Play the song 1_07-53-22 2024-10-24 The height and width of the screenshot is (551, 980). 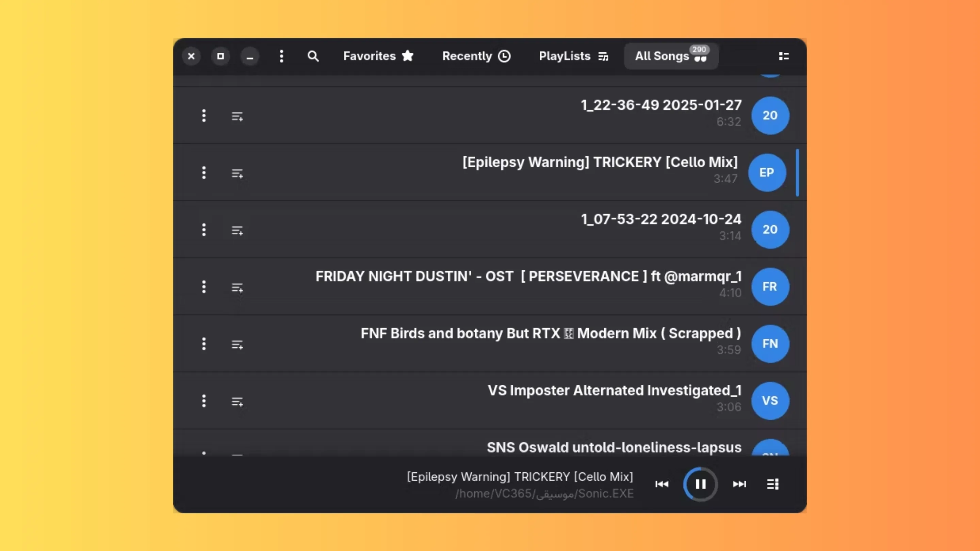tap(661, 219)
